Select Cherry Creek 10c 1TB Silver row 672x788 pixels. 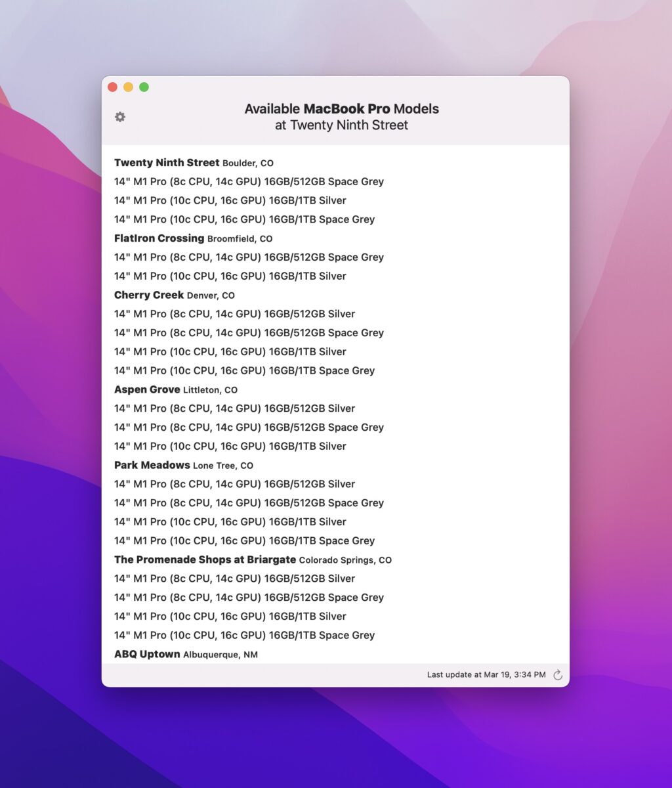tap(230, 352)
